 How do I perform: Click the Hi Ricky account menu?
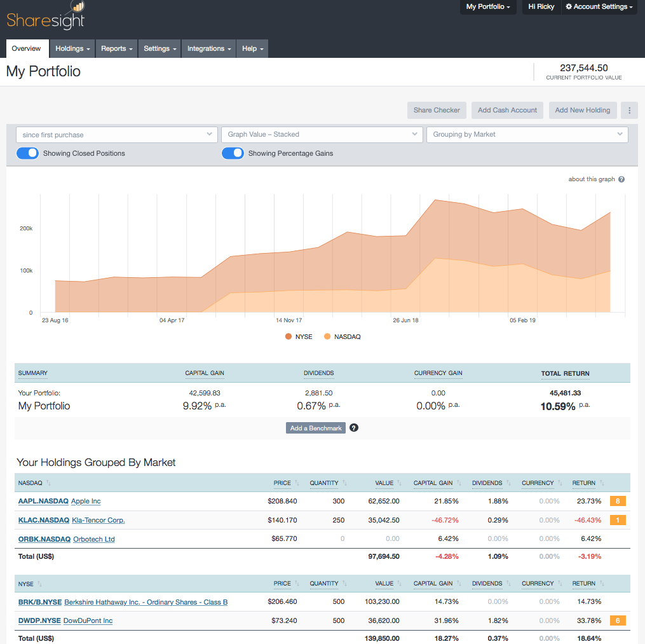click(541, 8)
